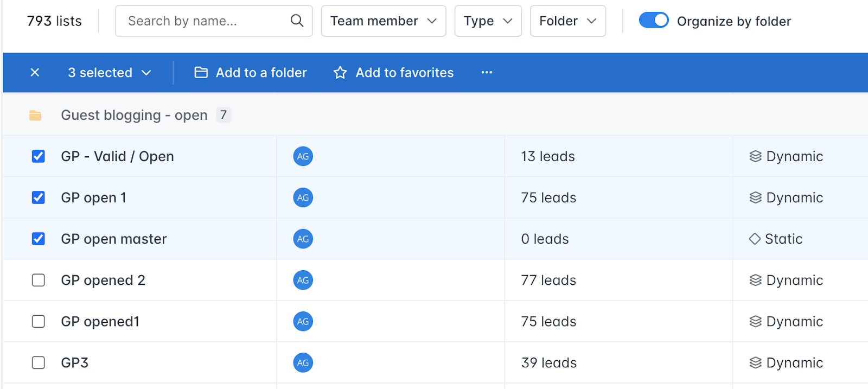868x389 pixels.
Task: Expand the Folder filter dropdown
Action: pyautogui.click(x=567, y=21)
